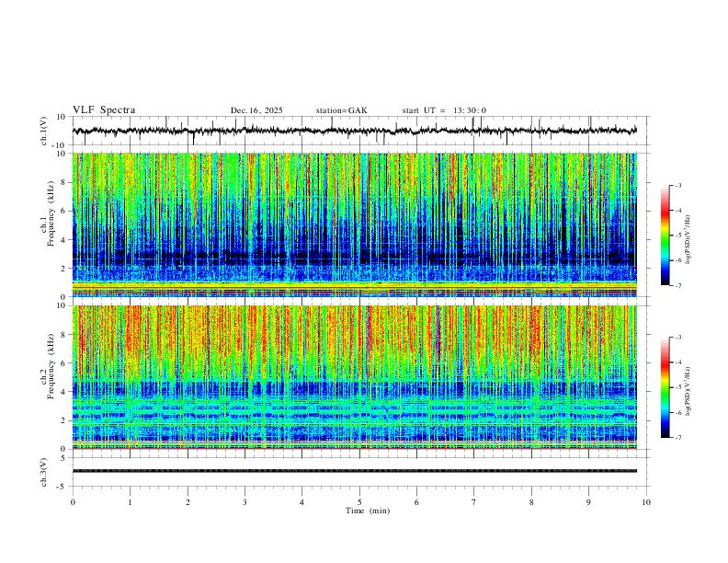This screenshot has height=563, width=728.
Task: Click the "station=GAK" label
Action: (341, 110)
